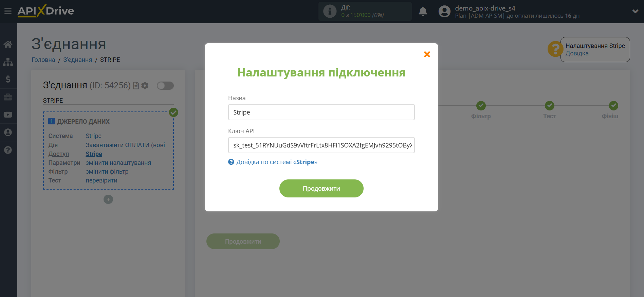644x297 pixels.
Task: Toggle the connection enable switch
Action: (x=165, y=86)
